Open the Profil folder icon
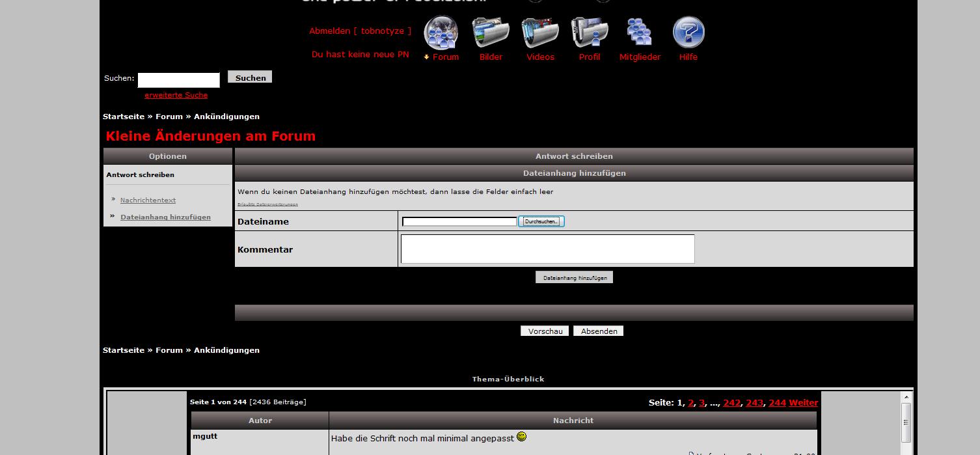This screenshot has height=455, width=980. click(x=590, y=33)
